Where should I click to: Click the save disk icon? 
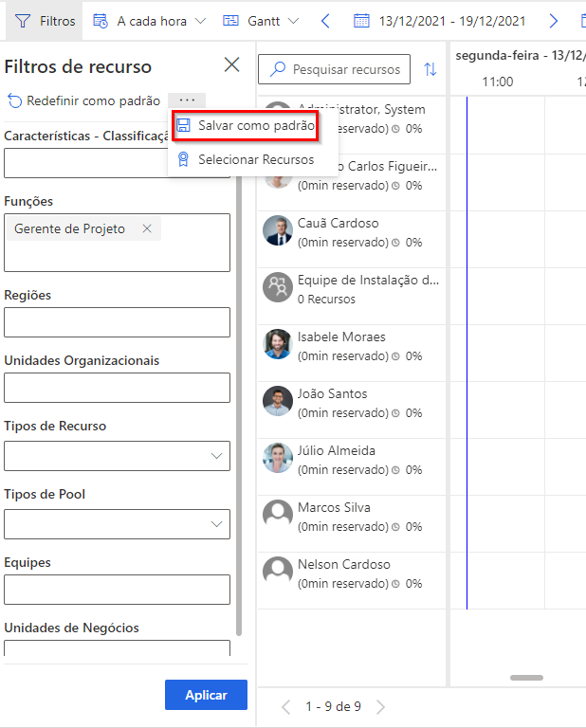(x=183, y=125)
